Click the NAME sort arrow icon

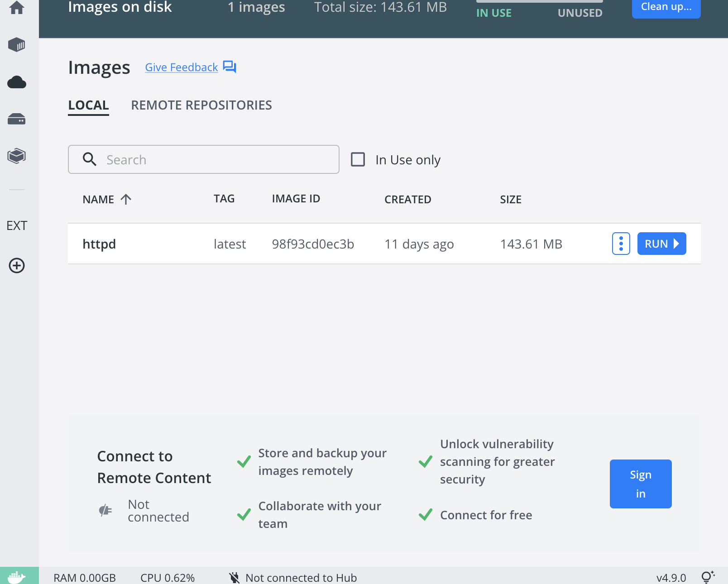coord(126,199)
